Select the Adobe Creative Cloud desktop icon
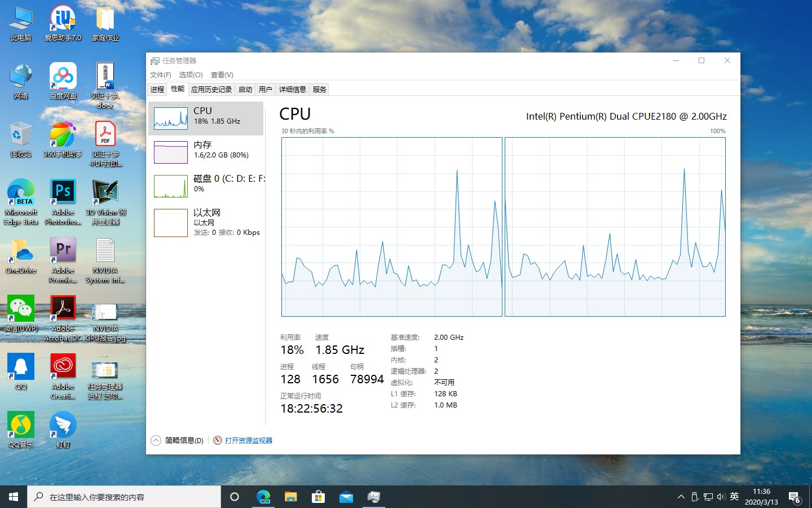This screenshot has width=812, height=508. (x=63, y=377)
